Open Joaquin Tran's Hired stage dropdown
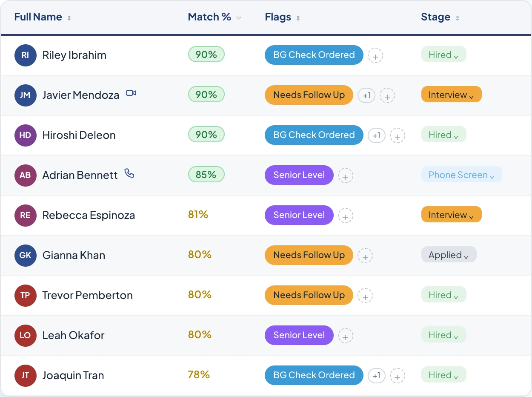 point(444,375)
